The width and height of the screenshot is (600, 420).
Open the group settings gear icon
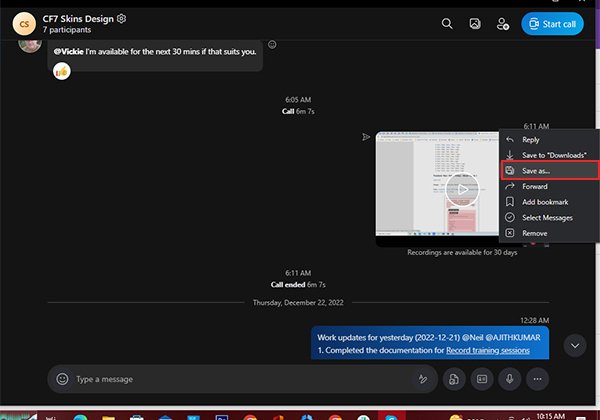(122, 18)
